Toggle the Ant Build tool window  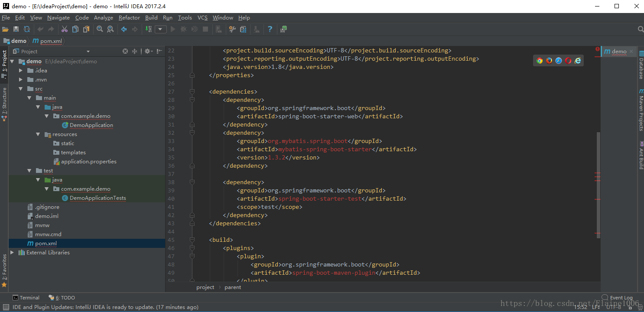coord(641,155)
